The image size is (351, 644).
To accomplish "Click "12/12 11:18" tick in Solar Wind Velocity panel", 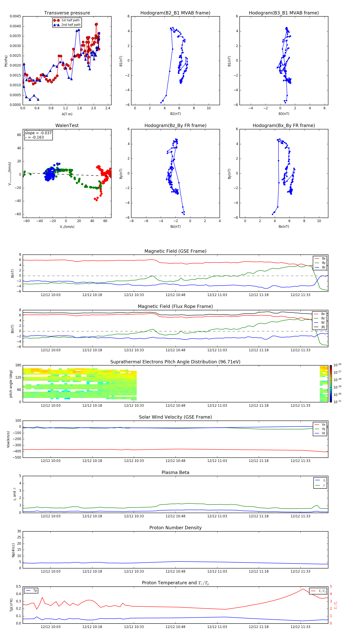I will pos(259,461).
